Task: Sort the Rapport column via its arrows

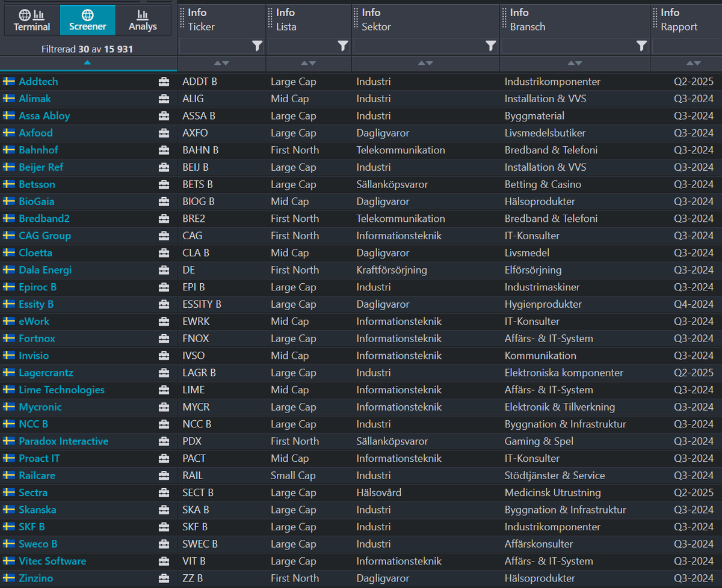Action: (x=694, y=63)
